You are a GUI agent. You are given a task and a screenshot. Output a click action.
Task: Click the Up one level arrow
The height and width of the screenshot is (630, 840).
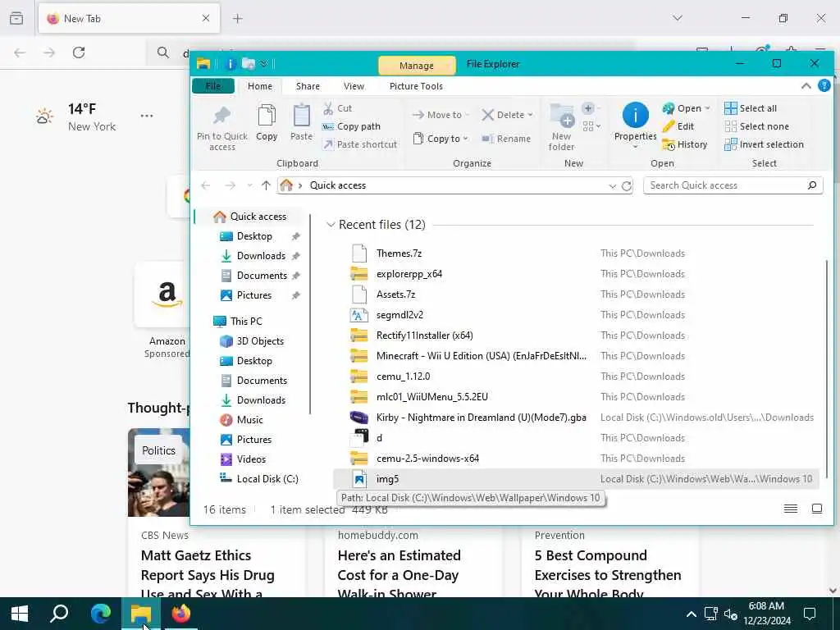266,185
